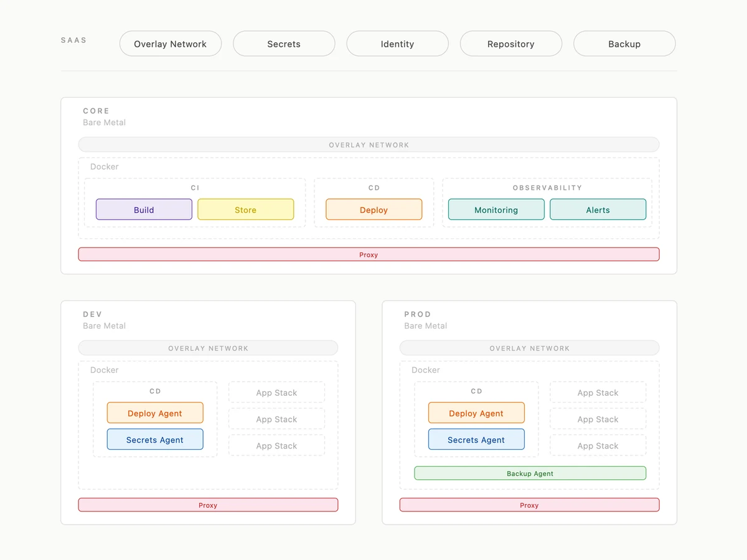Select the Overlay Network bar in Dev
Viewport: 747px width, 560px height.
pos(208,348)
